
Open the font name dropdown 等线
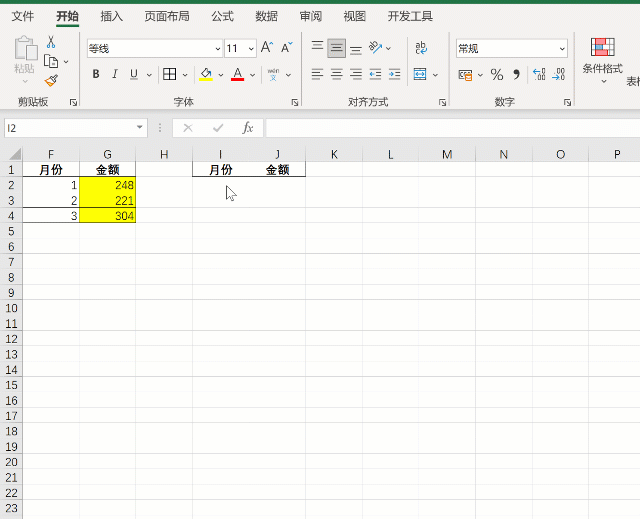(218, 48)
